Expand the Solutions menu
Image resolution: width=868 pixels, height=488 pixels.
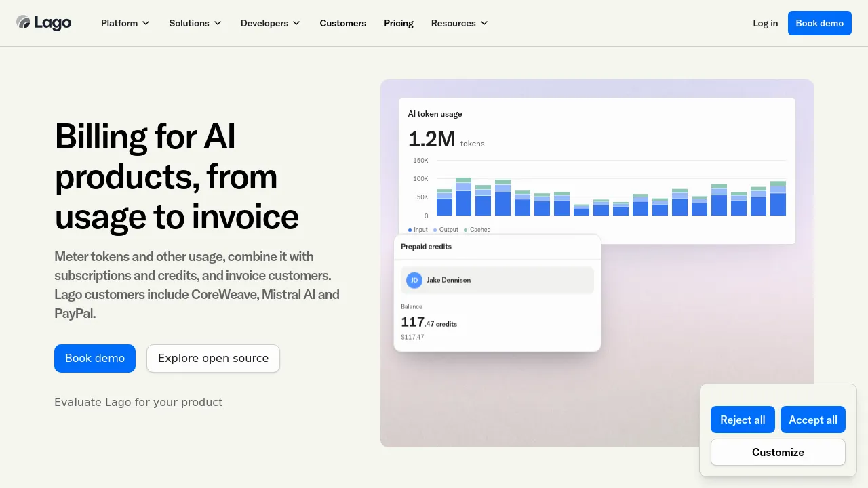[195, 23]
